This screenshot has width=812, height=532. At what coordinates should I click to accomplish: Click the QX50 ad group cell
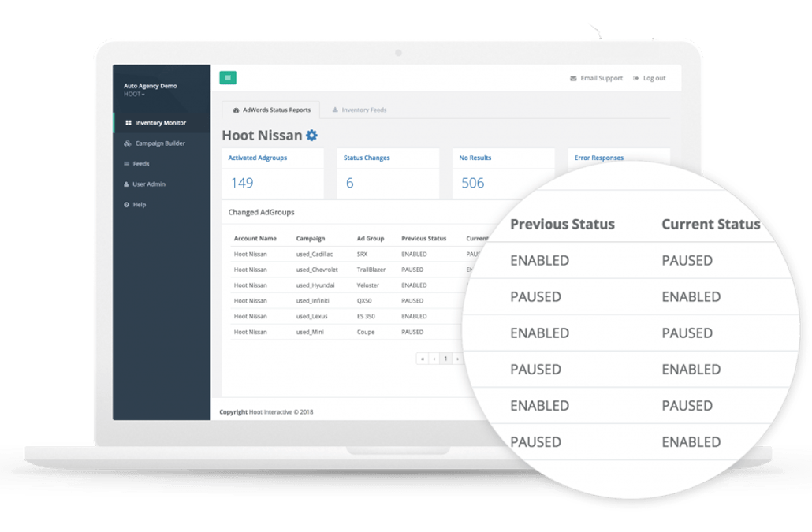(364, 300)
